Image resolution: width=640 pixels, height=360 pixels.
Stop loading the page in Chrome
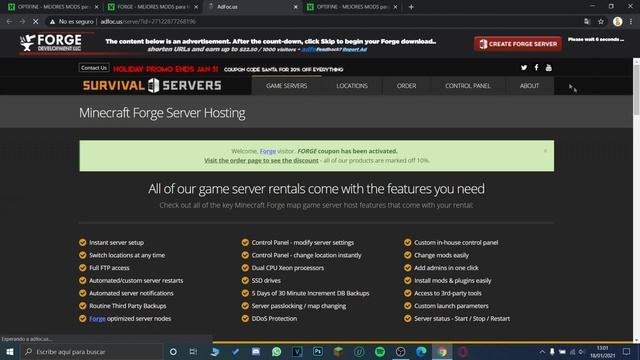coord(36,22)
